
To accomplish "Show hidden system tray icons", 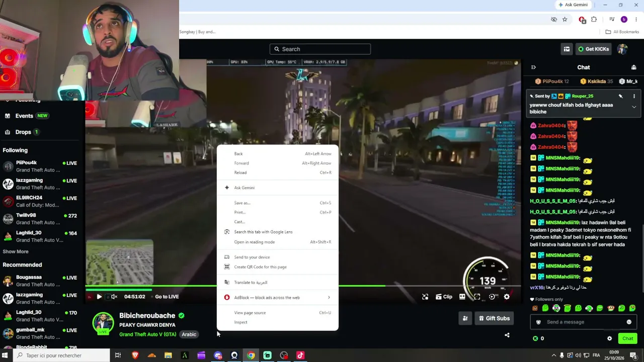I will click(554, 355).
